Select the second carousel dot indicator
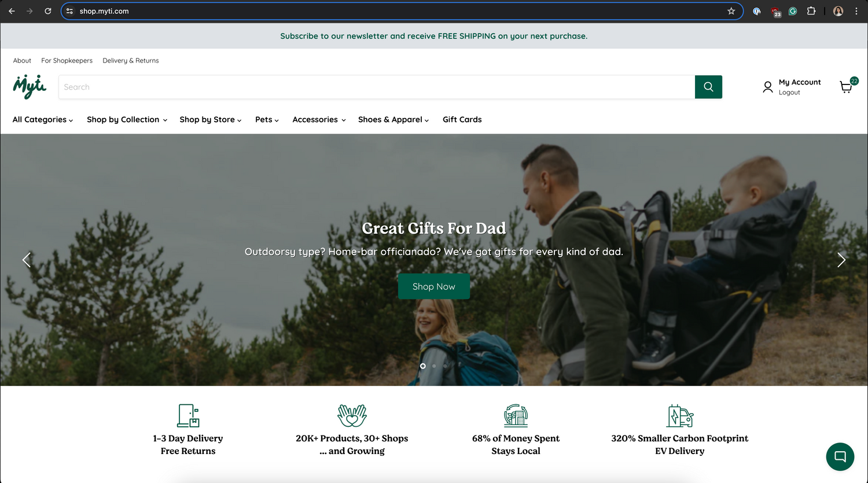This screenshot has height=483, width=868. coord(434,366)
